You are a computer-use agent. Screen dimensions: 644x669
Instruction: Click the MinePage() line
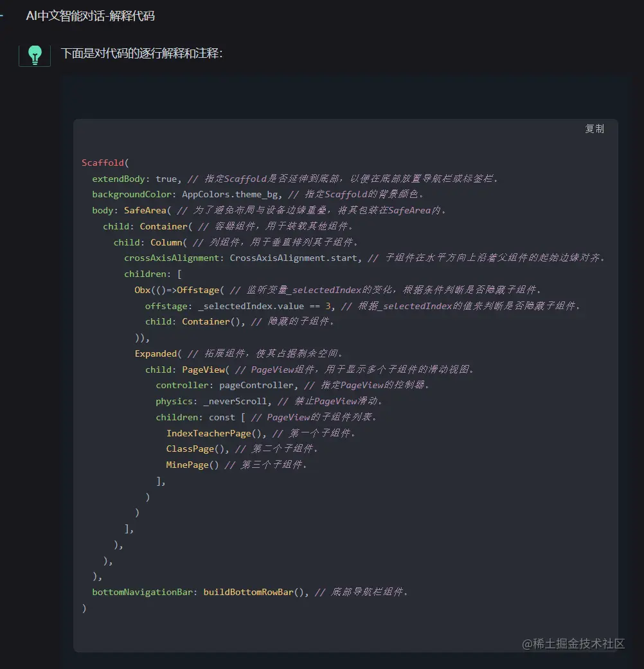[237, 465]
